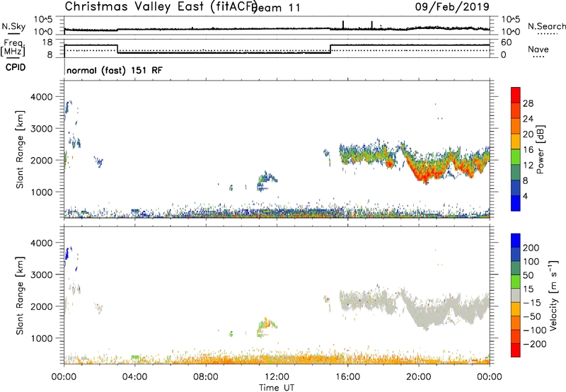Pick the bright blue bottom power colorbar segment
This screenshot has width=566, height=392.
tap(516, 203)
